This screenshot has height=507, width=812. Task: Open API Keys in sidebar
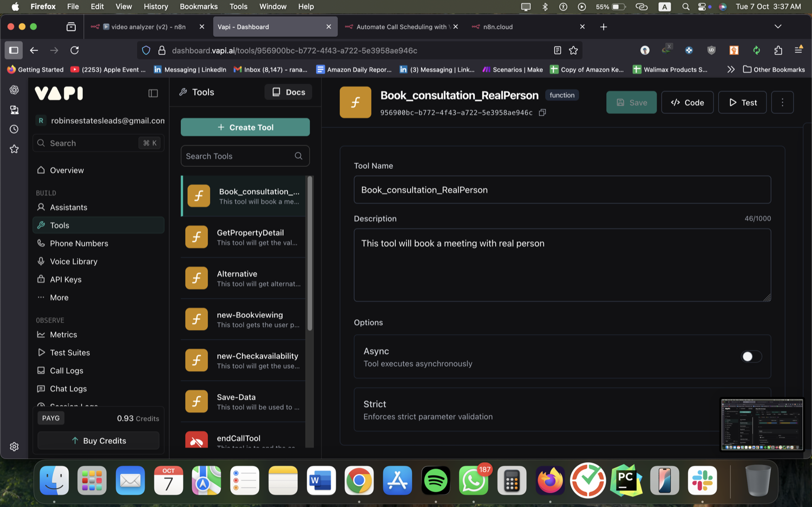pos(99,279)
